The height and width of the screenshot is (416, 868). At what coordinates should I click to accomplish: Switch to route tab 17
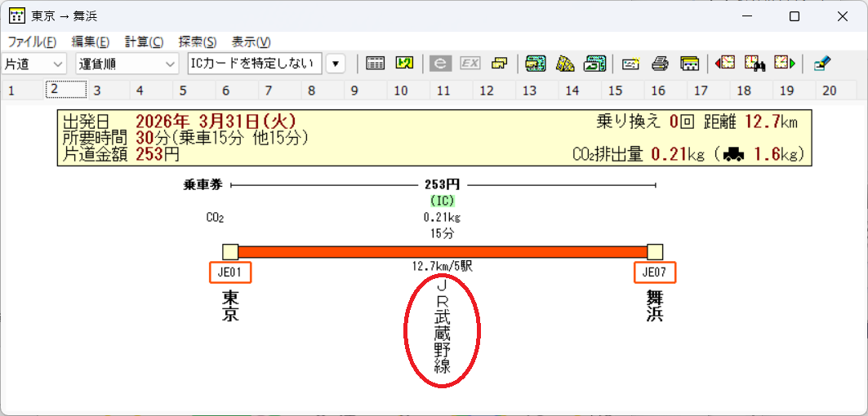pos(709,91)
